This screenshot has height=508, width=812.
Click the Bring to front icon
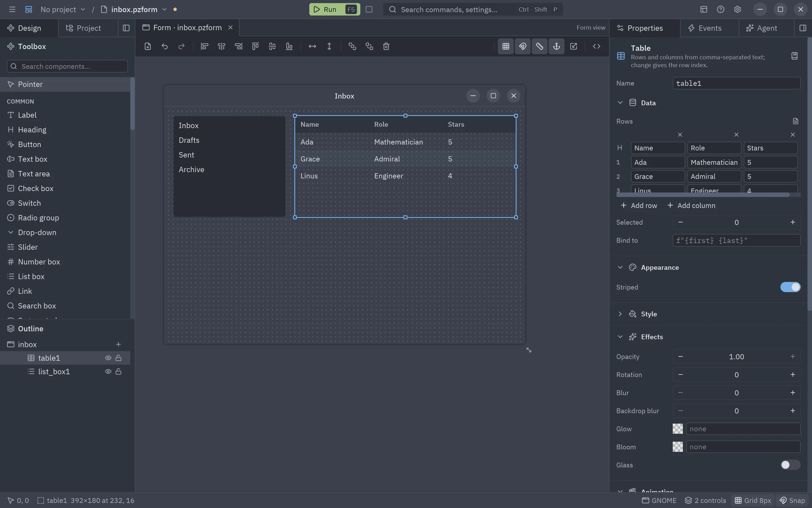pos(352,46)
